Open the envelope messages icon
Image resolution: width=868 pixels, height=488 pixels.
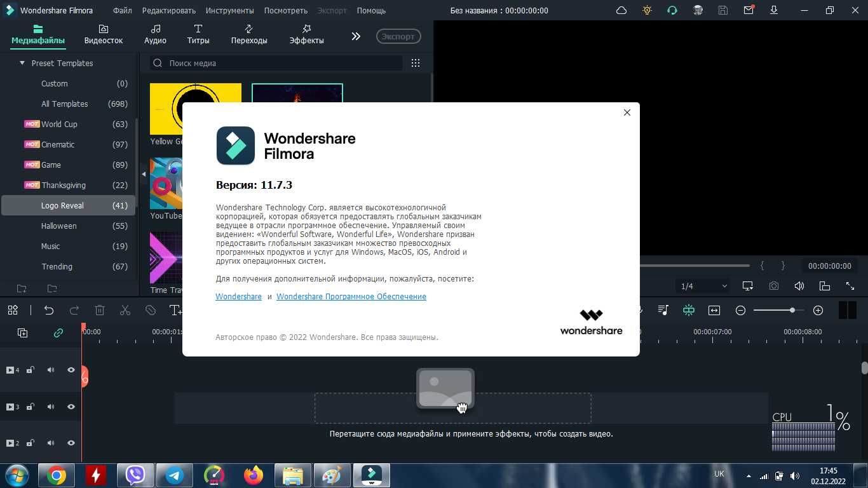(x=749, y=10)
